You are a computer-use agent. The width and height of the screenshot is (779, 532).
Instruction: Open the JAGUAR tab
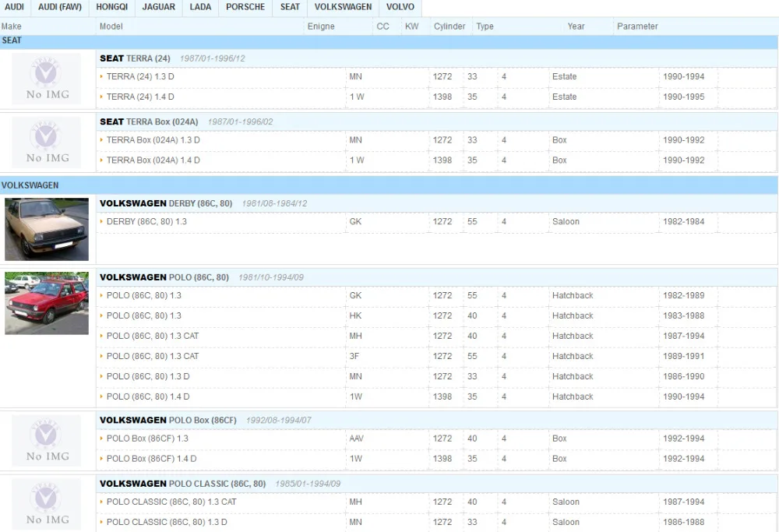[x=158, y=8]
